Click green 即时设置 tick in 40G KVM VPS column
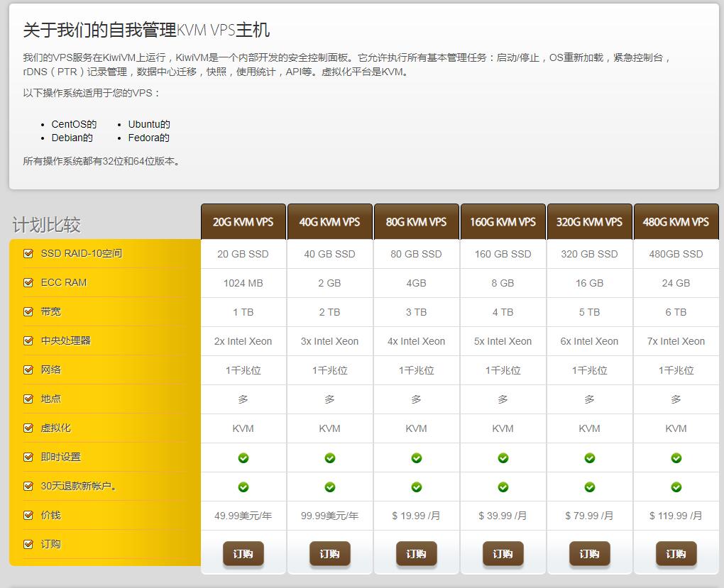Viewport: 724px width, 588px height. [329, 458]
